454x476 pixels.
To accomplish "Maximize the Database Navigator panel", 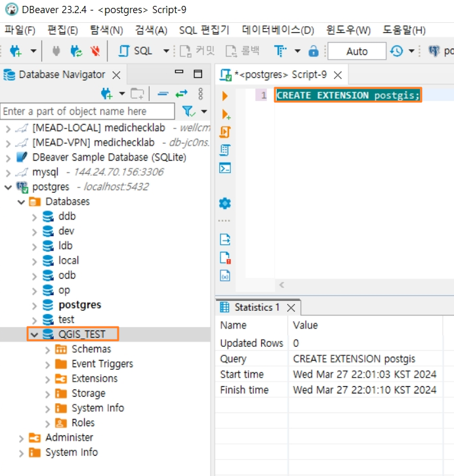I will [198, 74].
